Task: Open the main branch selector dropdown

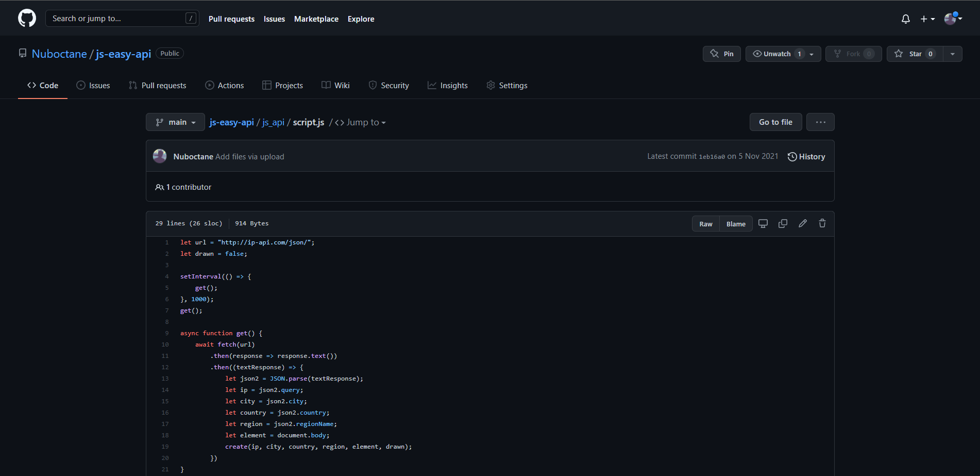Action: 175,122
